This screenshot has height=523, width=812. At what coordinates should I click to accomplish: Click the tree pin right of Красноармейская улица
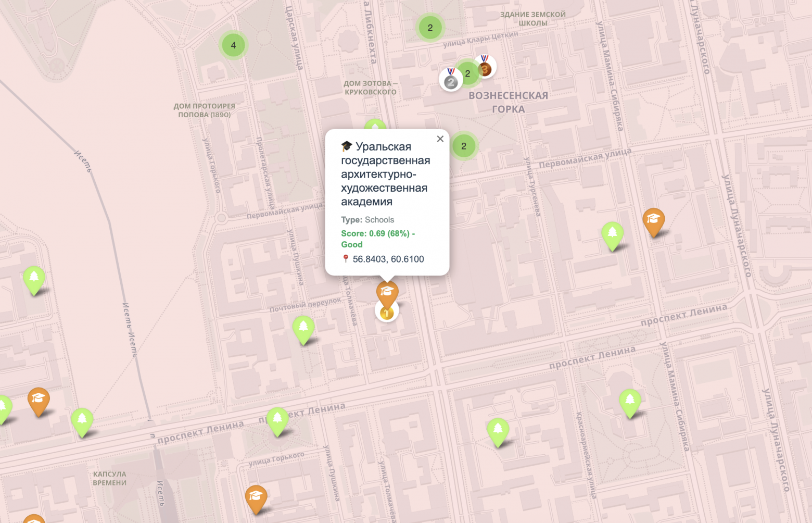click(x=630, y=403)
